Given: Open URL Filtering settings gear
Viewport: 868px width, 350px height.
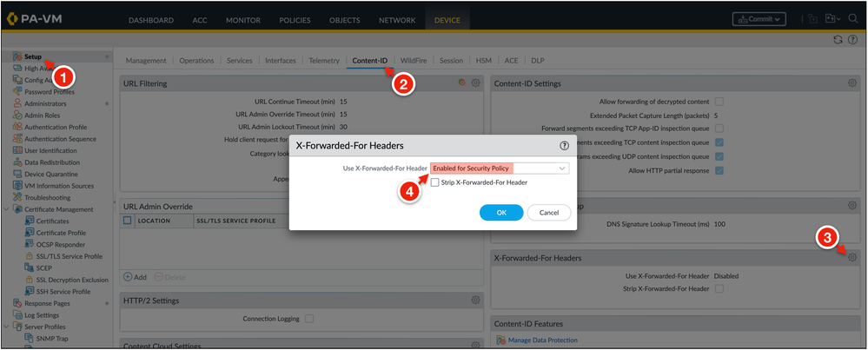Looking at the screenshot, I should pos(475,83).
